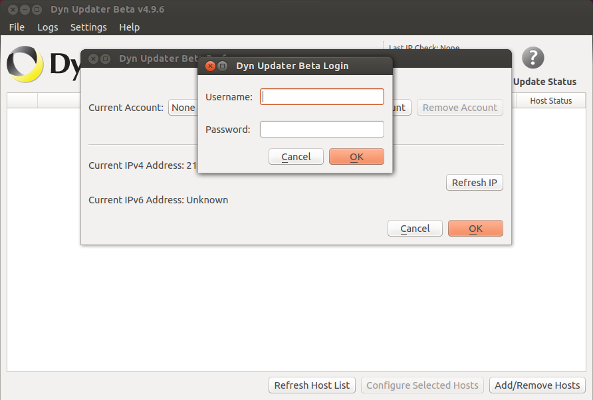Screen dimensions: 593x400
Task: Click the Host Status column header
Action: tap(551, 101)
